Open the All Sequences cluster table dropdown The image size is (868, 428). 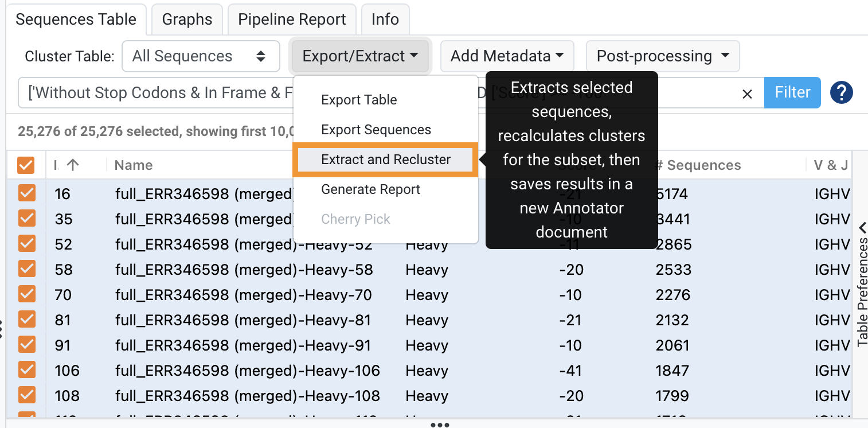[201, 56]
